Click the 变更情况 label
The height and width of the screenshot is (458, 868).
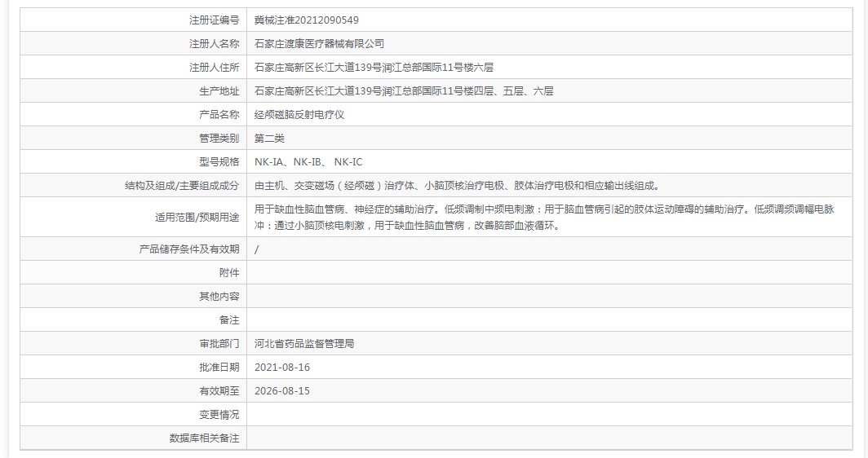pos(219,415)
